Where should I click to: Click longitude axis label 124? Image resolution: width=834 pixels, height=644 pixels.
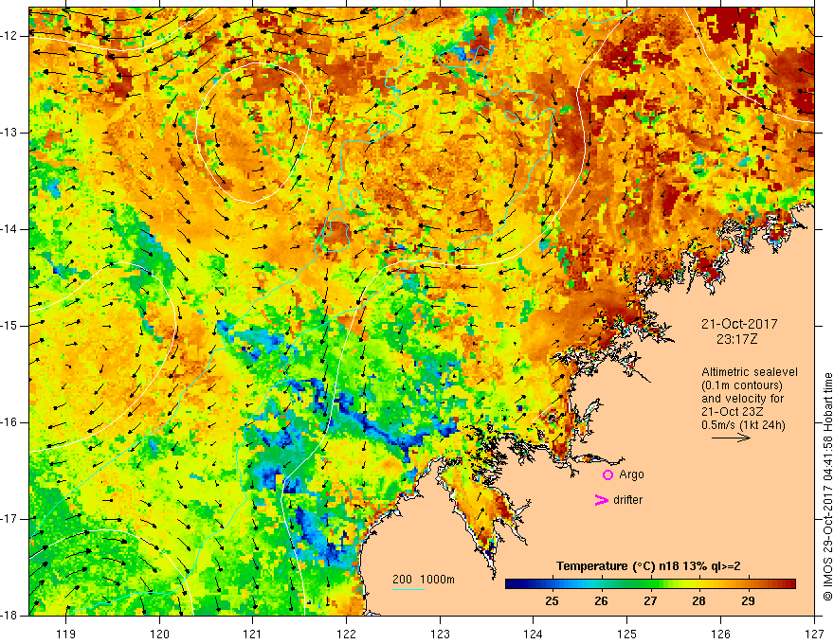[534, 634]
